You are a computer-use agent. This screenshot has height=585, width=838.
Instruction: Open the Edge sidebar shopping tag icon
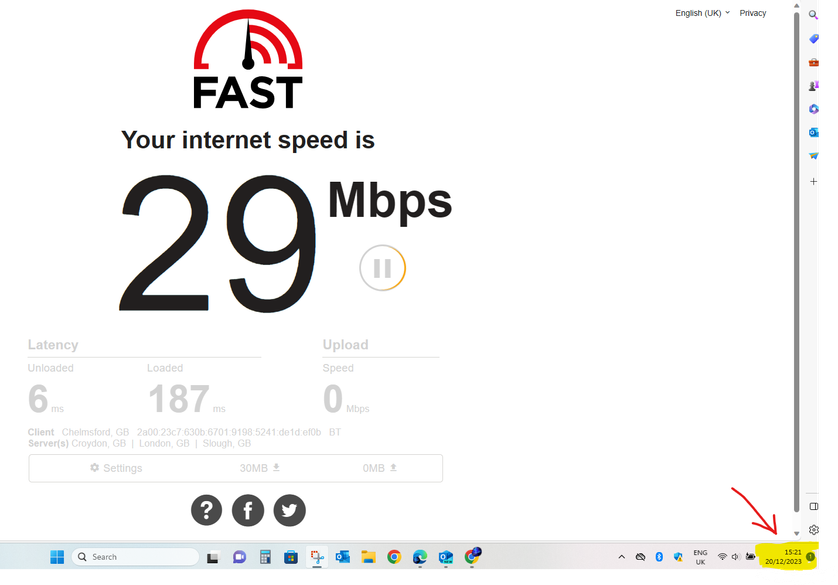click(x=813, y=38)
